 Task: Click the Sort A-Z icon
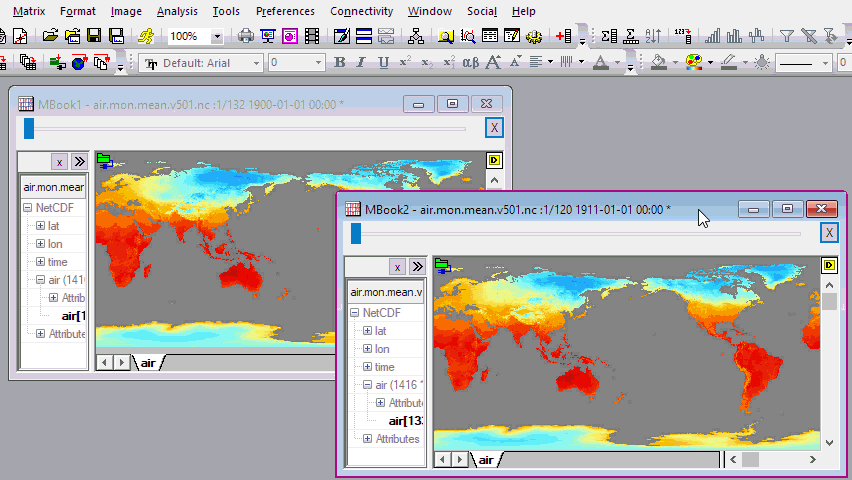click(x=653, y=36)
